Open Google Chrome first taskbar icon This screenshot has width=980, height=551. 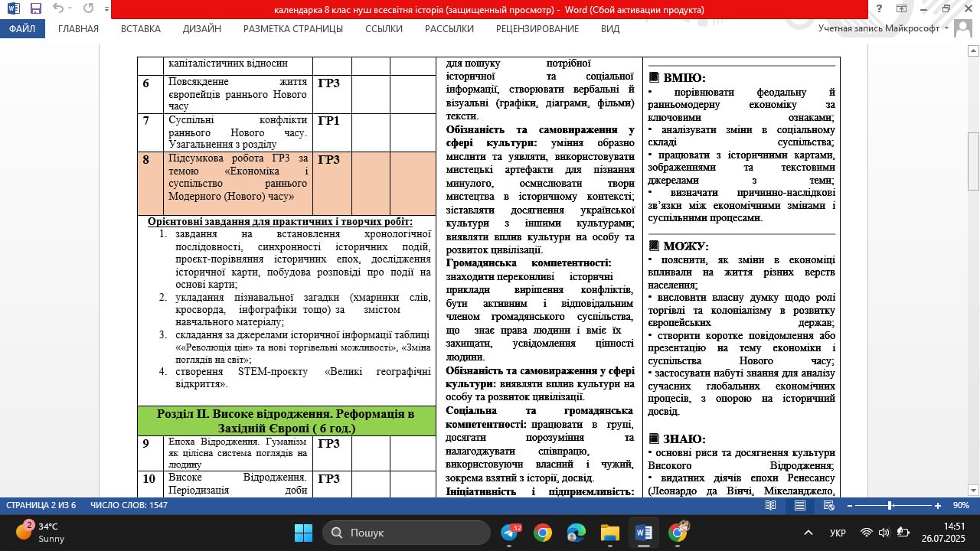[x=543, y=533]
